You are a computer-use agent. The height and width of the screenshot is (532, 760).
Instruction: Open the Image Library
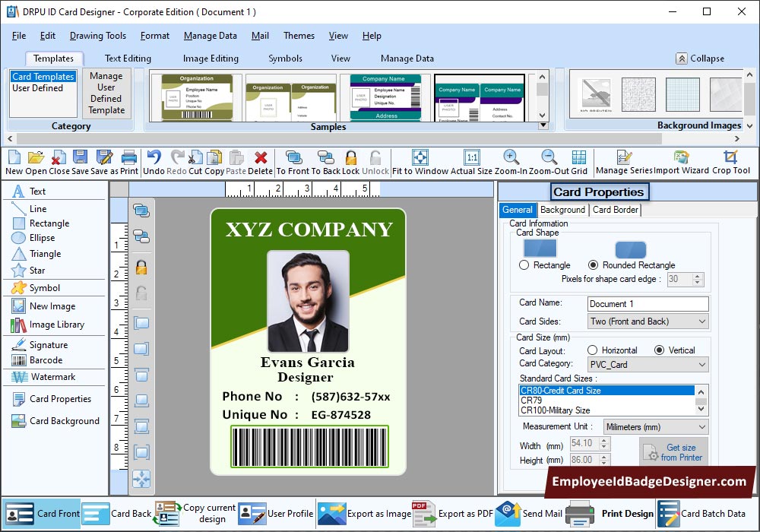48,325
